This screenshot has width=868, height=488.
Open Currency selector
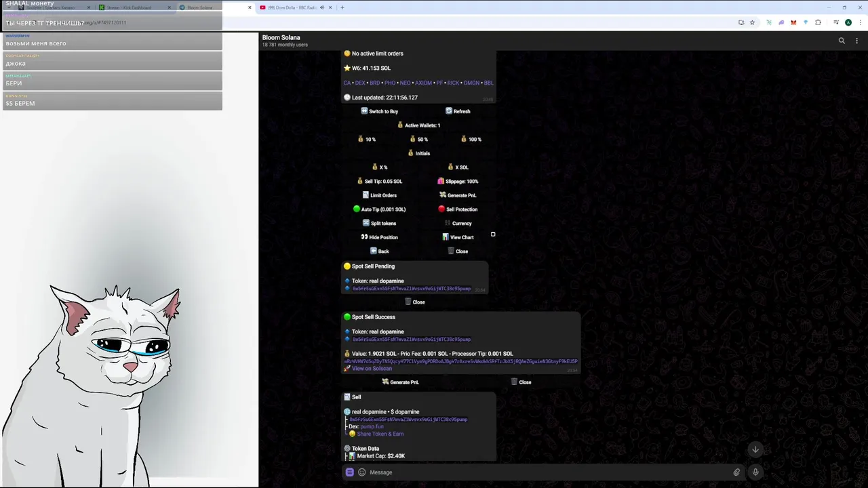(458, 223)
